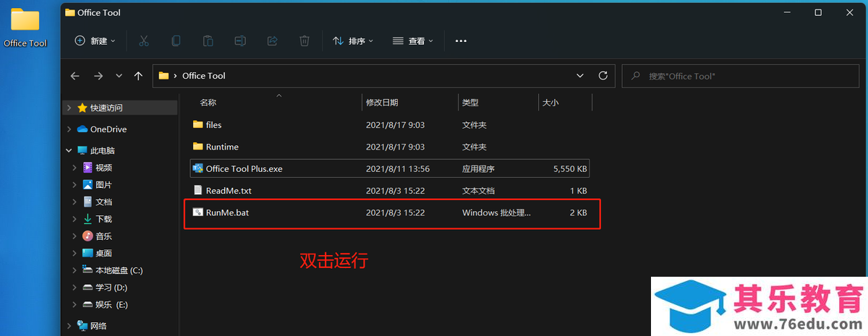The image size is (868, 336).
Task: Open 下载 in navigation pane
Action: tap(103, 219)
